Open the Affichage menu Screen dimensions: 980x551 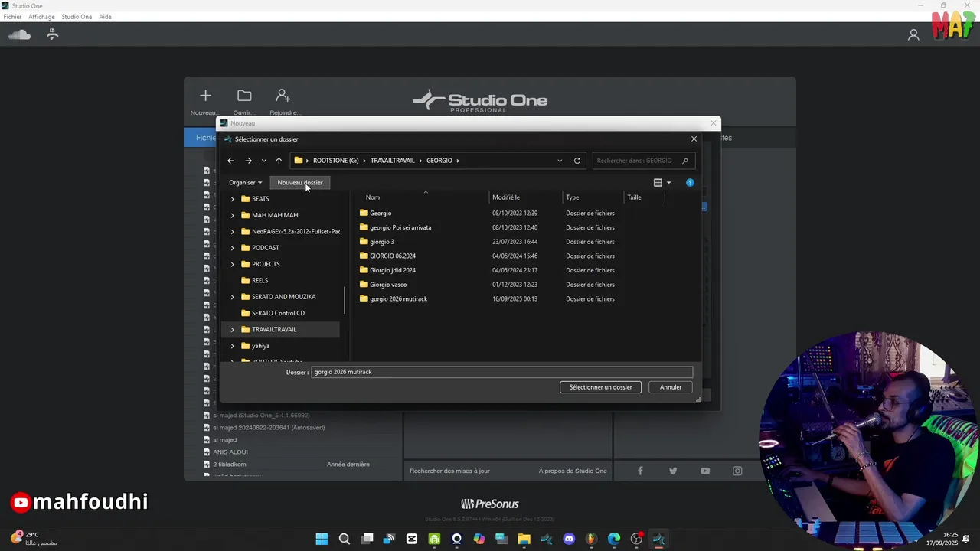(x=41, y=17)
